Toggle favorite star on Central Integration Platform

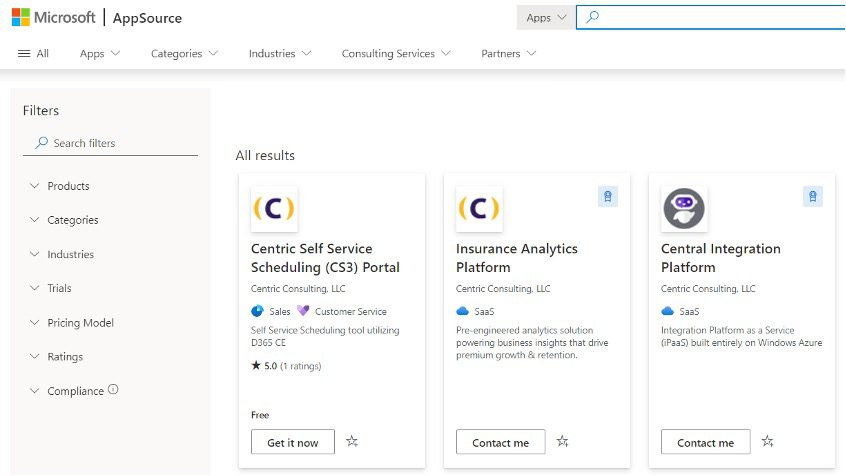tap(767, 441)
